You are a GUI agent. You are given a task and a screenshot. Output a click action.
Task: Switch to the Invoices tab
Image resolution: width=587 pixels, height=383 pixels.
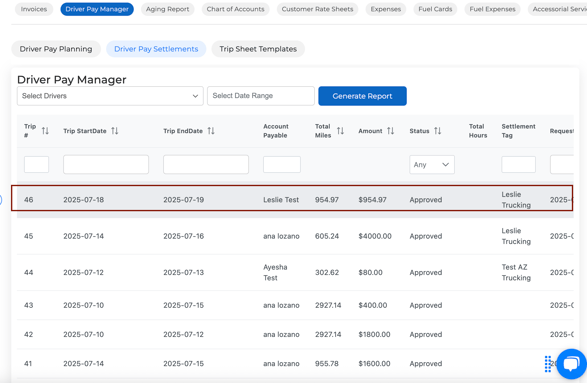click(x=34, y=9)
